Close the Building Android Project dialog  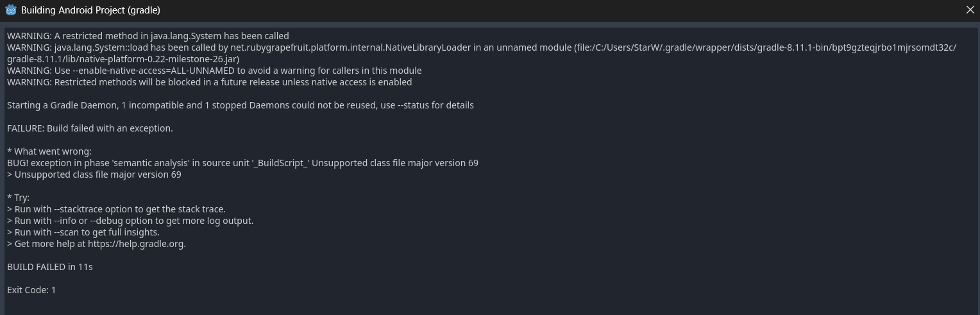[970, 10]
